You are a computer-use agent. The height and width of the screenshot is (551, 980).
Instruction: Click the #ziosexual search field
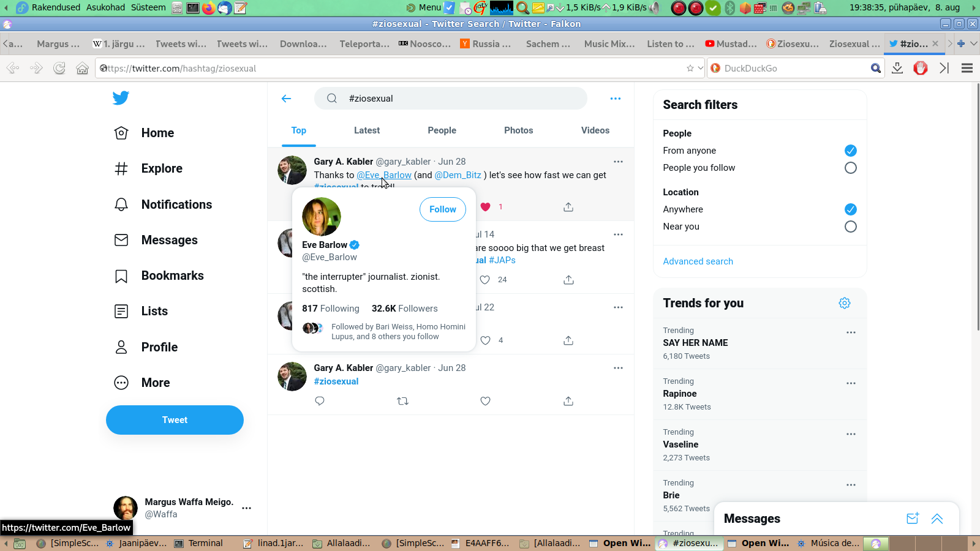[x=450, y=99]
